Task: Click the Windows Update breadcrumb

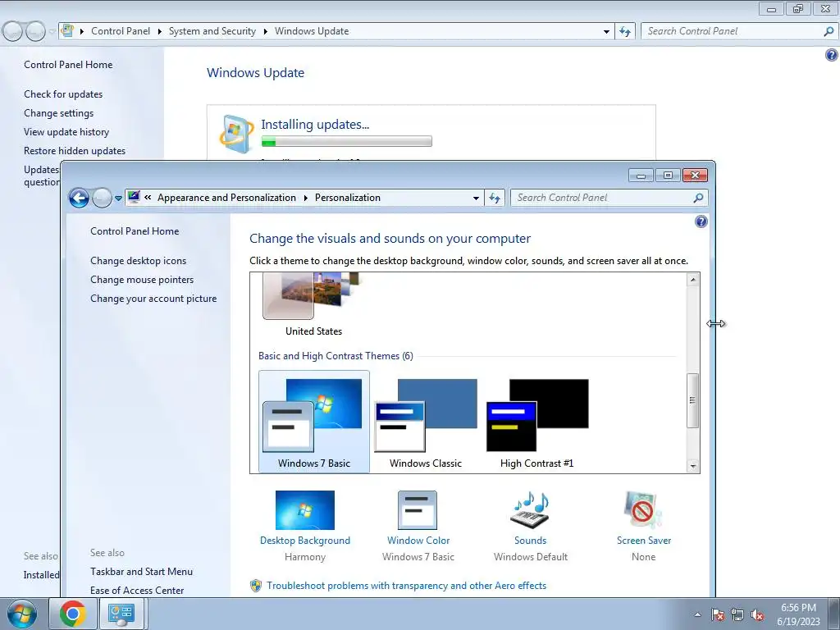Action: 312,31
